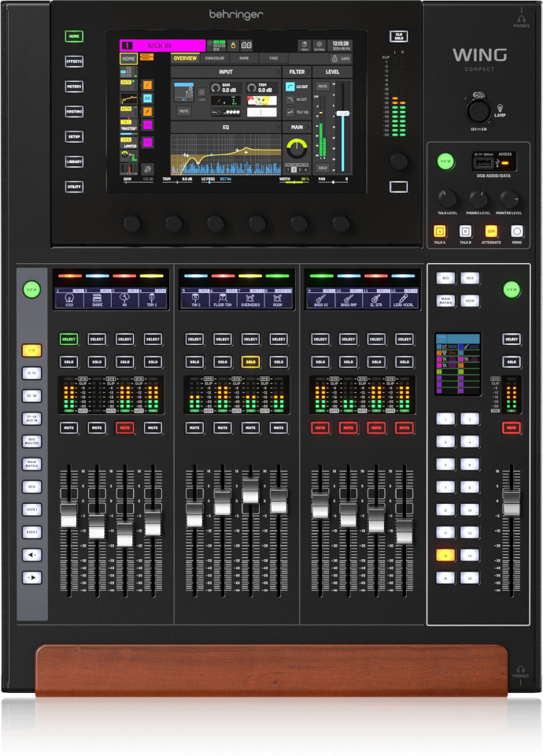Expand the INPUT section chevron
The height and width of the screenshot is (756, 543).
click(278, 72)
